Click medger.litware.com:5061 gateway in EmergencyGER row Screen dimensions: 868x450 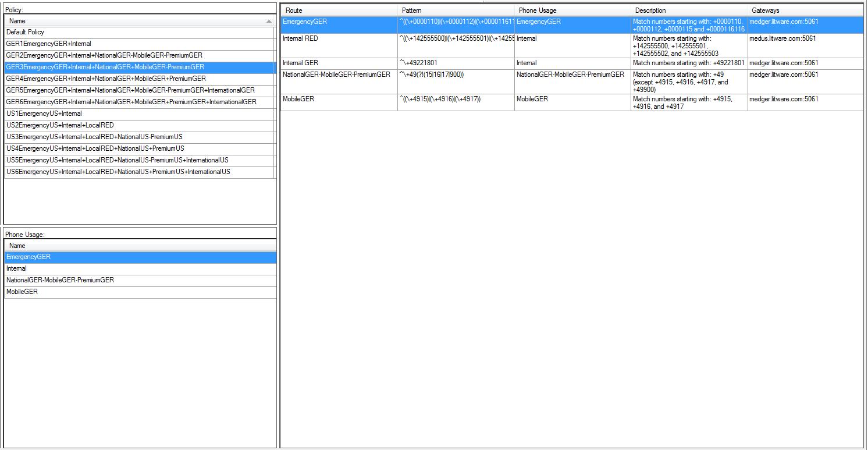pyautogui.click(x=806, y=25)
